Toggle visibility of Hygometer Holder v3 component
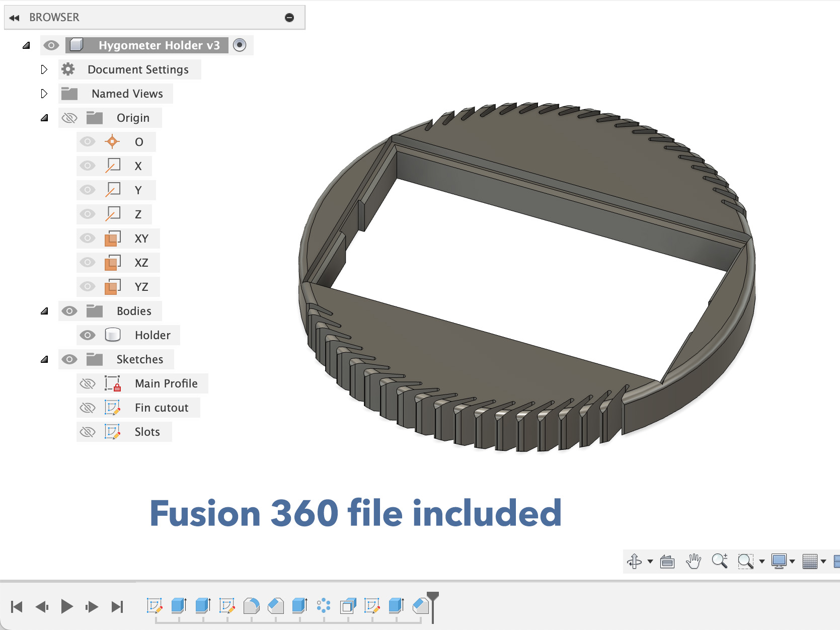This screenshot has width=840, height=630. click(x=51, y=45)
